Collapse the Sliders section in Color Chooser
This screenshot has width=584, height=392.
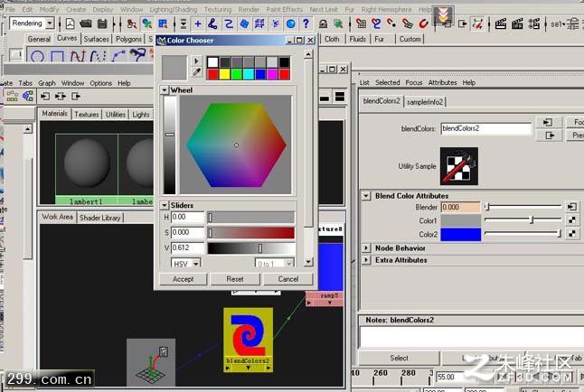[165, 205]
